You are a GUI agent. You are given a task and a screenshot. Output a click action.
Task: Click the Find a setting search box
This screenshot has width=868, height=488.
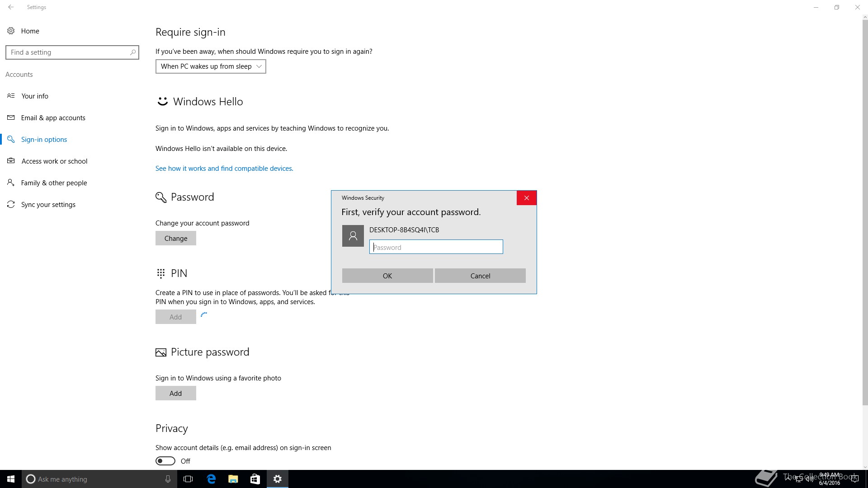(x=72, y=52)
